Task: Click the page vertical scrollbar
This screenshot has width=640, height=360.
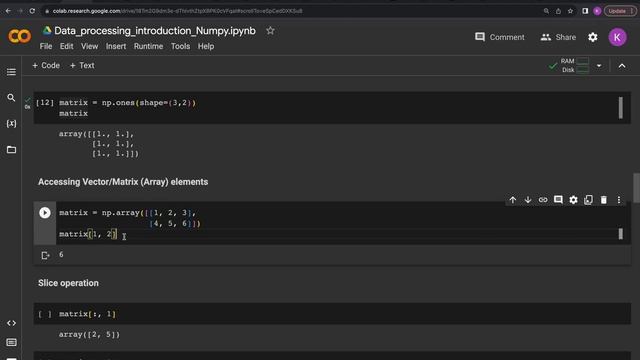Action: pos(636,188)
